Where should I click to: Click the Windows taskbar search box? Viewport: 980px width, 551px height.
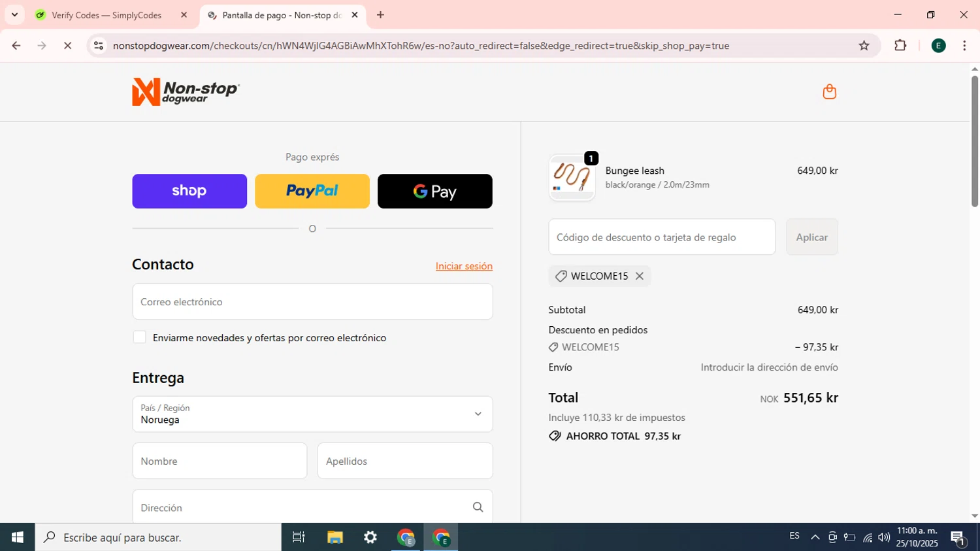[x=158, y=537]
